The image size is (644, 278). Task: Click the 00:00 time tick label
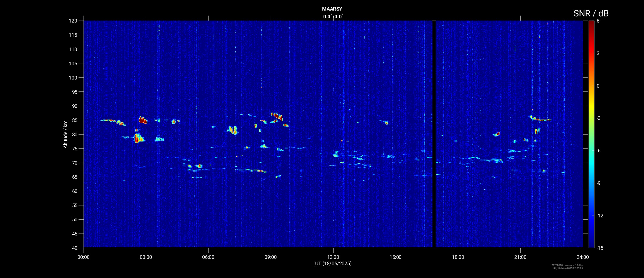[84, 257]
